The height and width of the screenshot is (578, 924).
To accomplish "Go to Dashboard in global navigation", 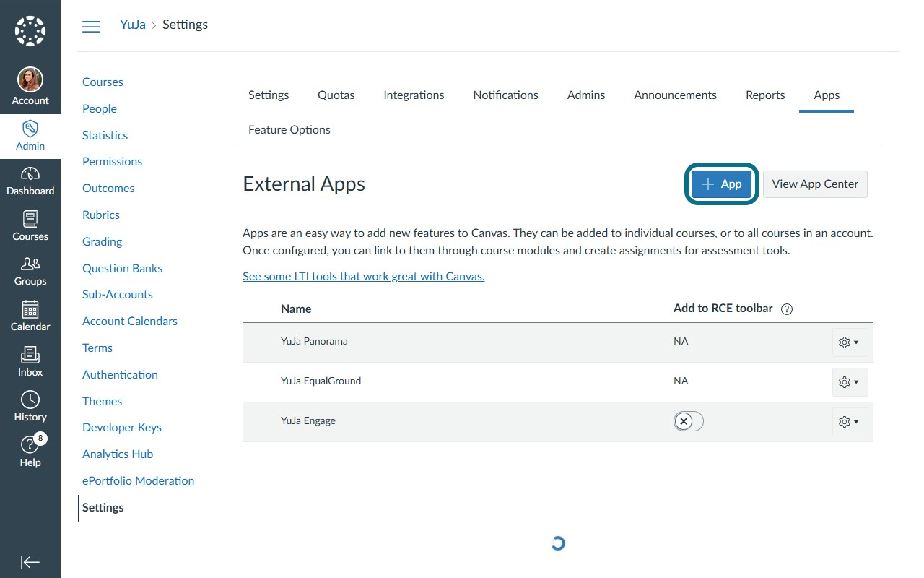I will 30,181.
